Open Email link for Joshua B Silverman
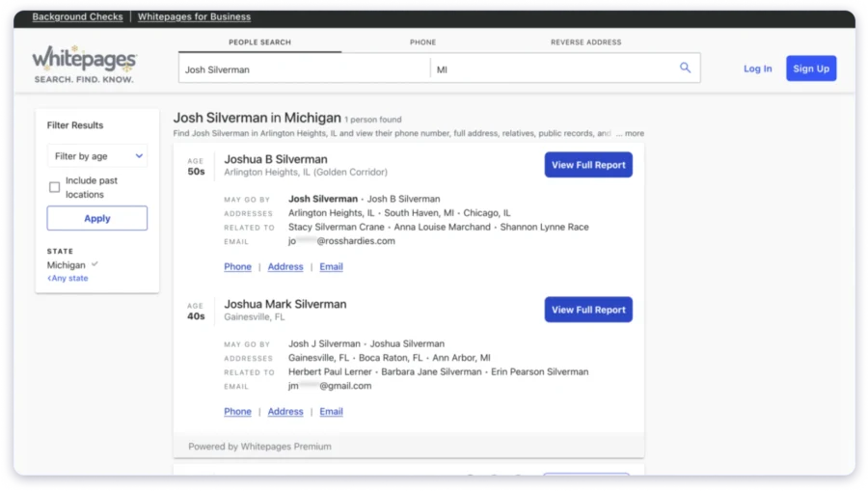 [x=331, y=267]
